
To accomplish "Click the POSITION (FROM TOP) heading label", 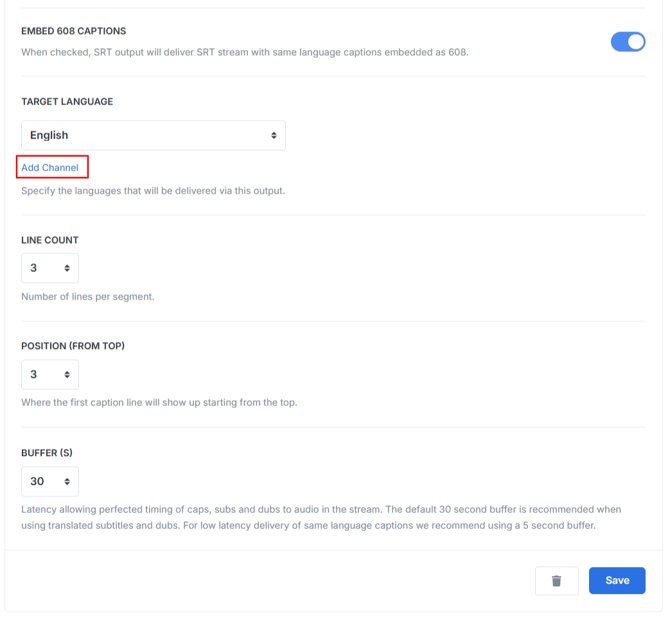I will click(73, 346).
